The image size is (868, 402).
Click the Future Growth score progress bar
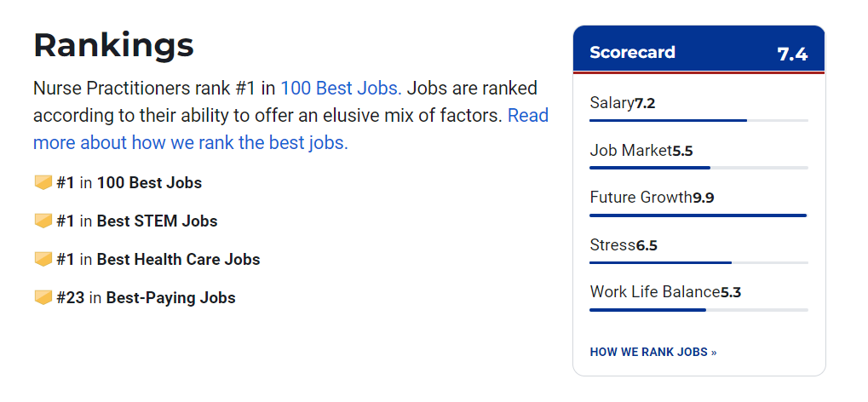698,215
